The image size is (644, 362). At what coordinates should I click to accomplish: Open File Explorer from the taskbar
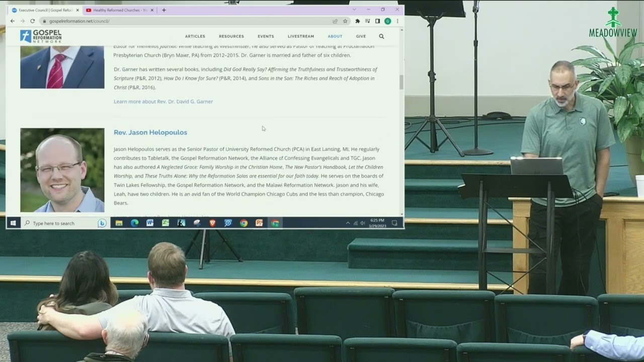[x=119, y=223]
